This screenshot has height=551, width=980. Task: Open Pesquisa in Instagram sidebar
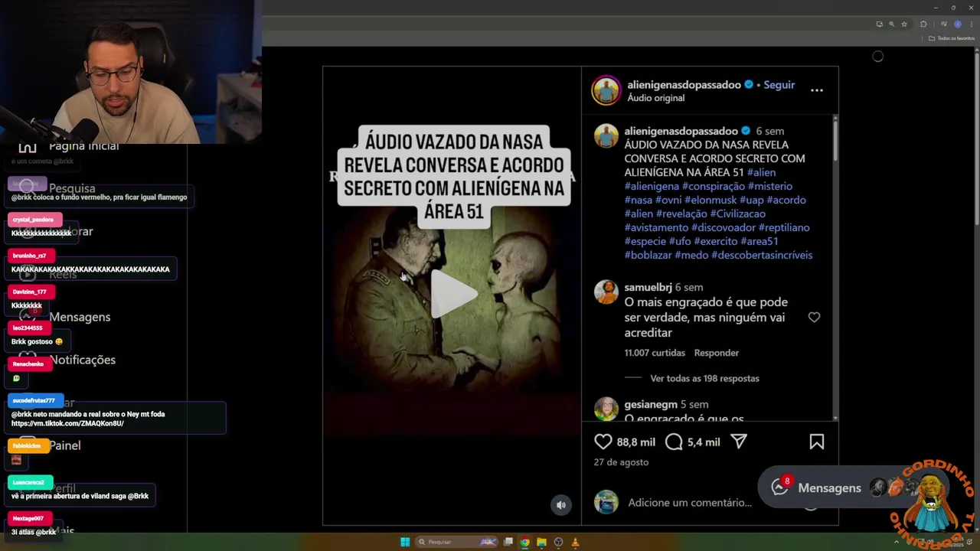point(57,188)
